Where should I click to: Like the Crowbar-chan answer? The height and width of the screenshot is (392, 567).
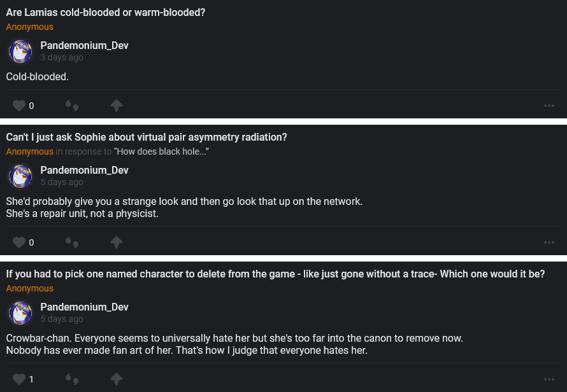click(19, 379)
